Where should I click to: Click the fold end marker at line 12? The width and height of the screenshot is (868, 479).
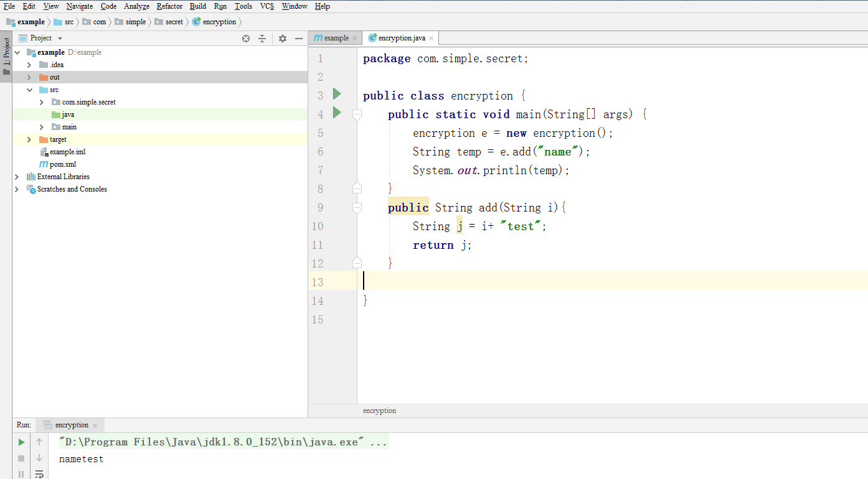pos(357,263)
